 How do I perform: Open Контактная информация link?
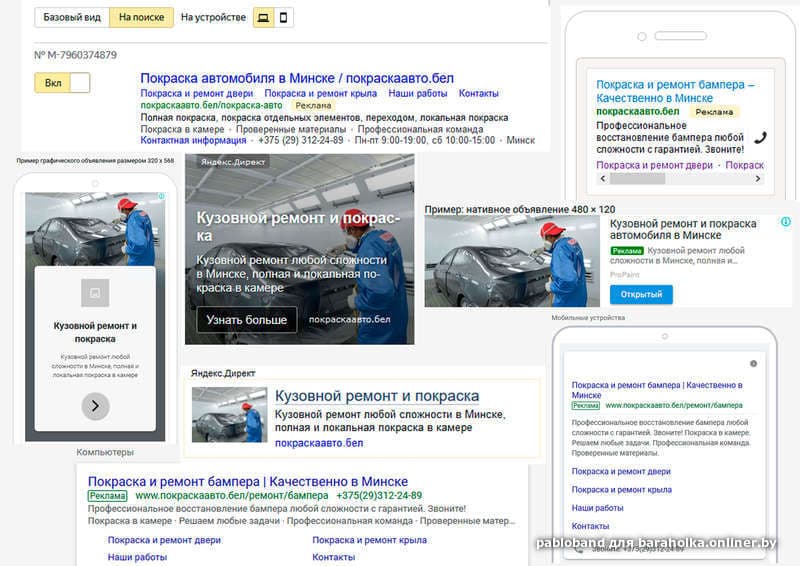pos(193,140)
